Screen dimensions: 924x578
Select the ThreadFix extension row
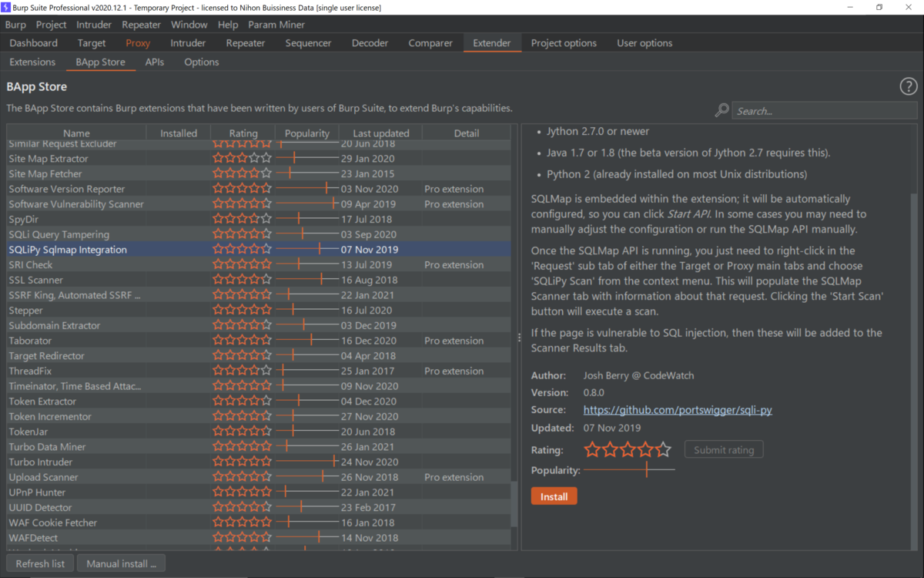click(259, 371)
